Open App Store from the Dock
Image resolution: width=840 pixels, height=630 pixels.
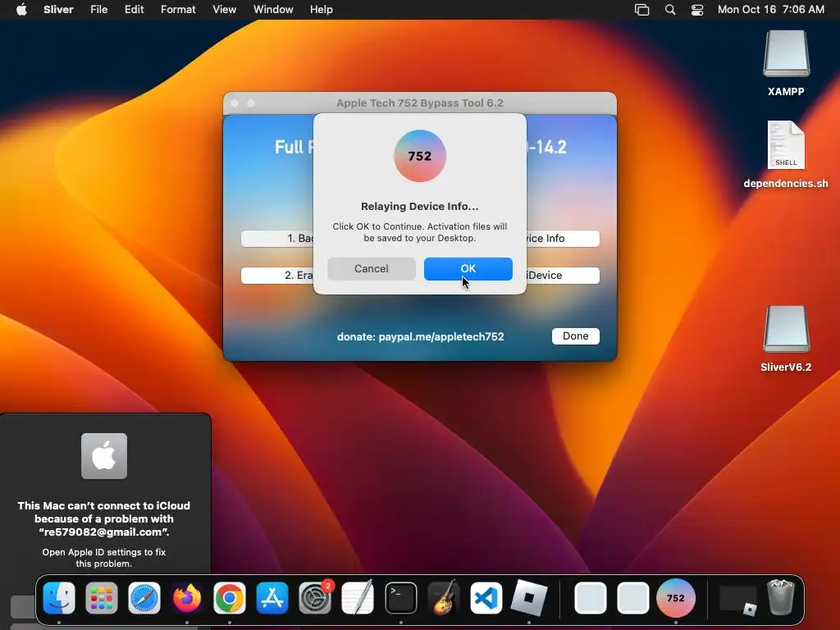coord(272,597)
